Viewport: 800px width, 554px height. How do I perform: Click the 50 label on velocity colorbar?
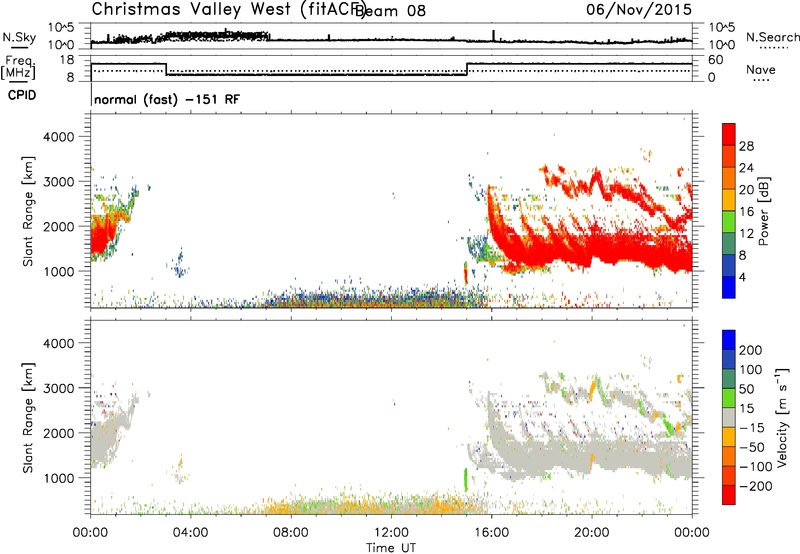747,389
